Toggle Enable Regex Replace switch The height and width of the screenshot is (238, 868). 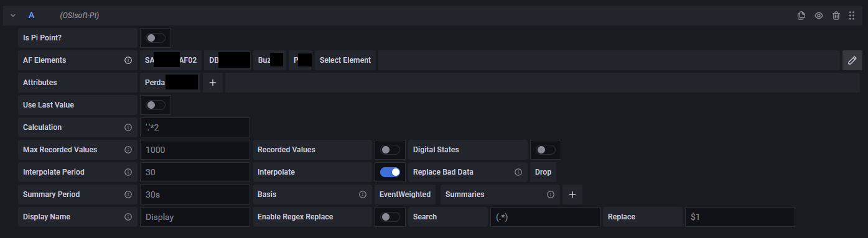(390, 217)
